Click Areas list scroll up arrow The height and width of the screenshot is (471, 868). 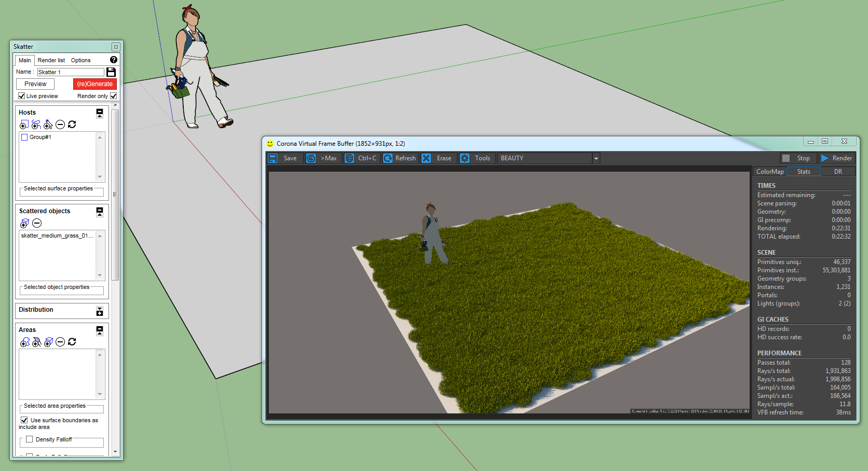(x=100, y=355)
